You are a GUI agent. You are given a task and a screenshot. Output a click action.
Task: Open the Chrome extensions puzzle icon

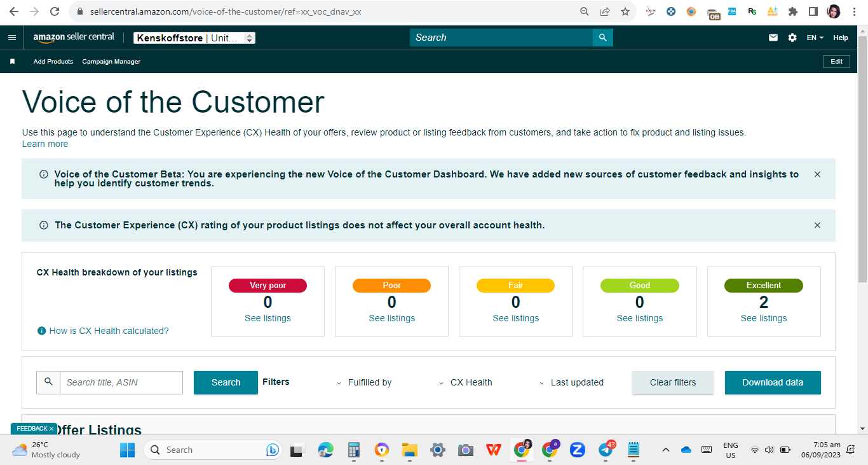(793, 11)
